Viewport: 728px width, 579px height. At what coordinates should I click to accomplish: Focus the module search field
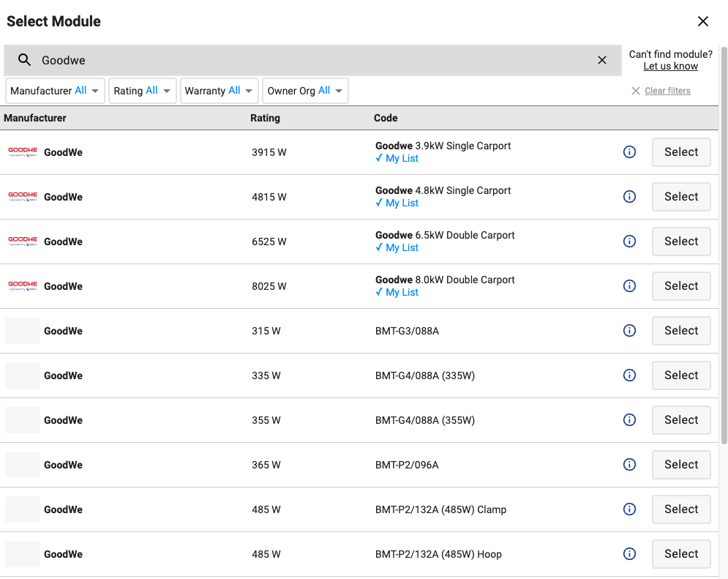coord(312,60)
